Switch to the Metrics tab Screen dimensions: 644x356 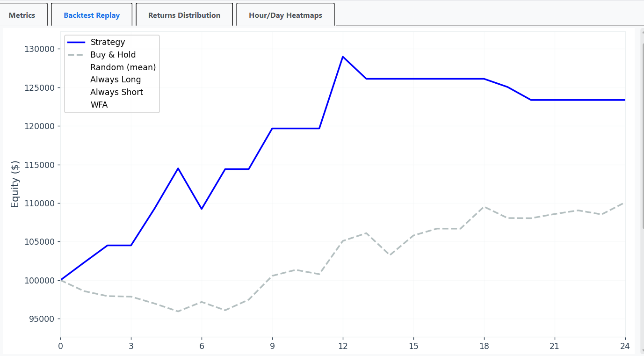[x=22, y=15]
